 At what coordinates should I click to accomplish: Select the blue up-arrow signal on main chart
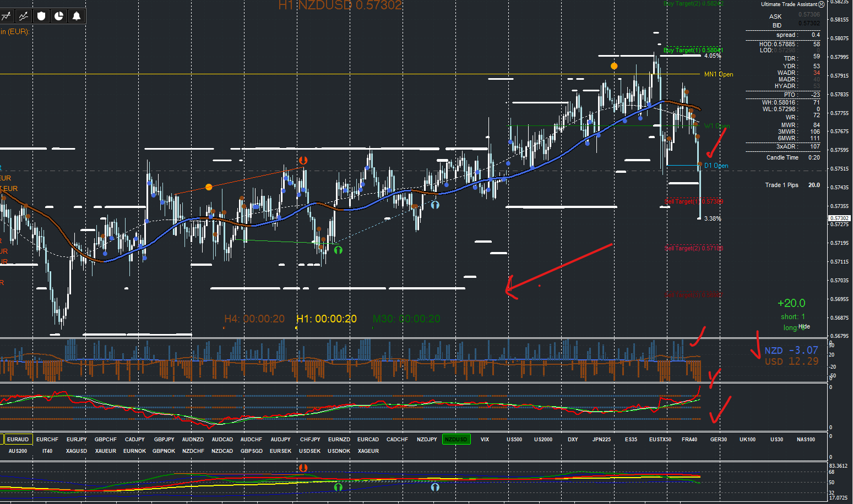[x=435, y=205]
